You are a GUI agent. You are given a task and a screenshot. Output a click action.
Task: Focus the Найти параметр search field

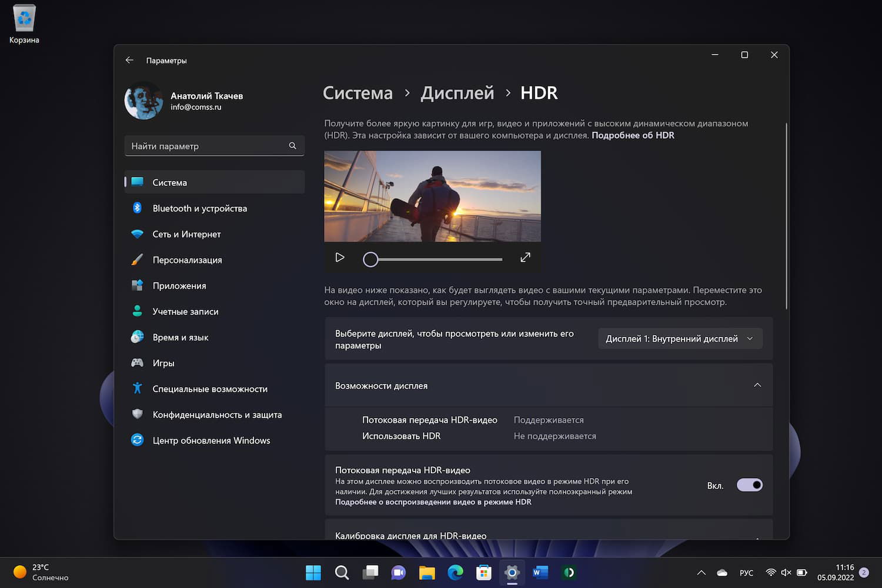click(x=214, y=146)
